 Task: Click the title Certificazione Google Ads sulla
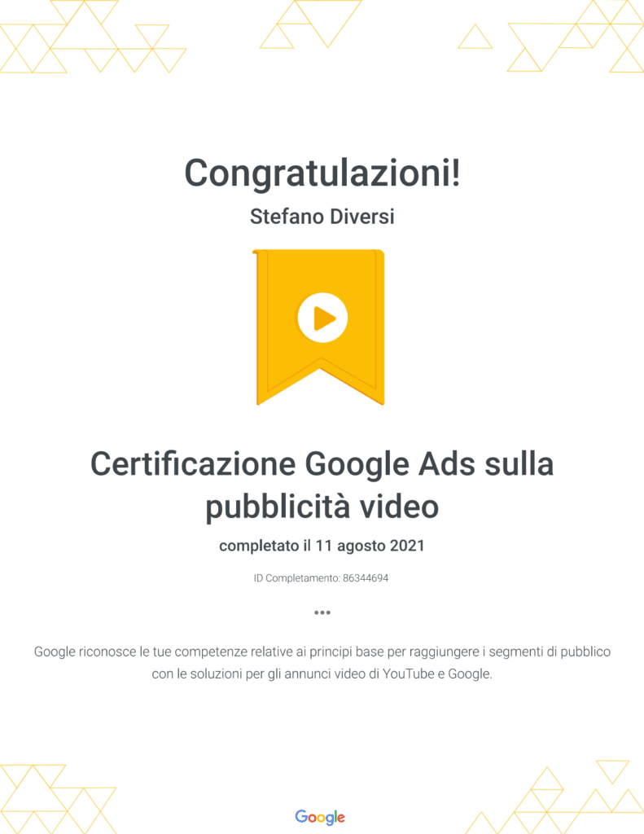coord(322,464)
